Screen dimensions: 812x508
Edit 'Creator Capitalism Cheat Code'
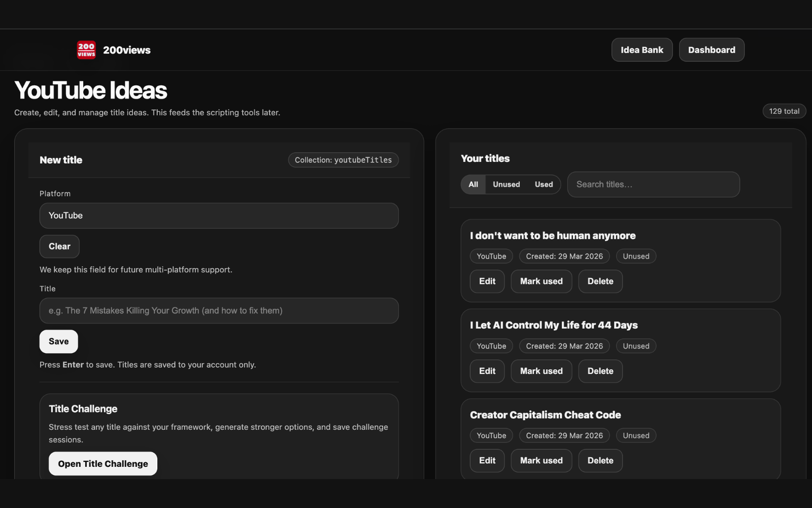click(x=487, y=460)
